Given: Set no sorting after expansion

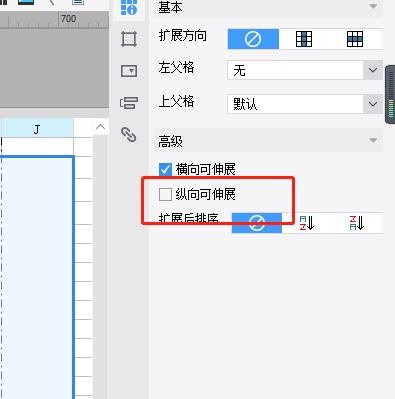Looking at the screenshot, I should point(257,223).
